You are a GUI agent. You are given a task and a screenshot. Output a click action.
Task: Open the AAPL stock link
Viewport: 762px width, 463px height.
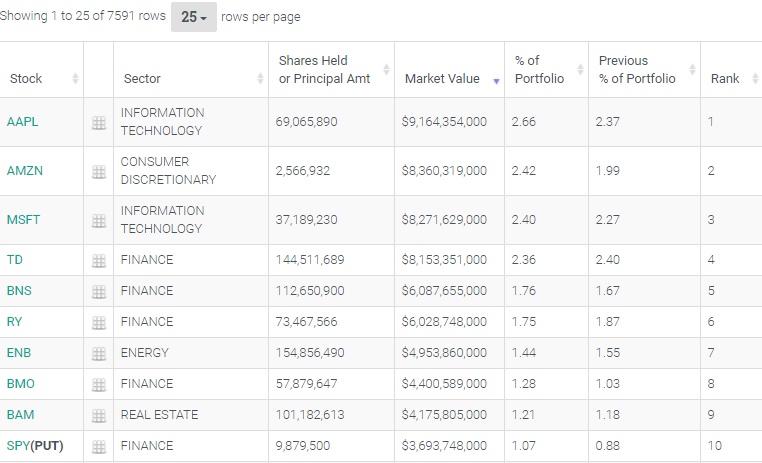(x=22, y=122)
